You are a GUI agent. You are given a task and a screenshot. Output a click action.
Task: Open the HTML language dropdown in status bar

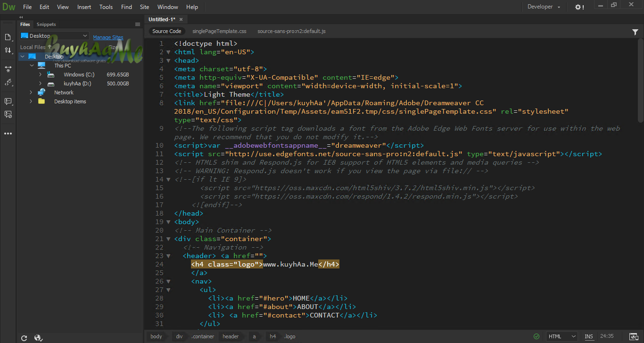pos(562,336)
